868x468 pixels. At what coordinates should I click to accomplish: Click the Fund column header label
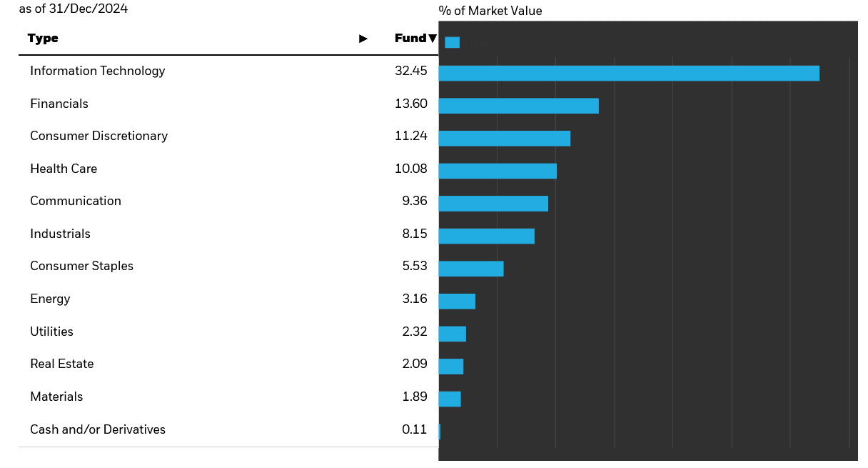coord(410,39)
